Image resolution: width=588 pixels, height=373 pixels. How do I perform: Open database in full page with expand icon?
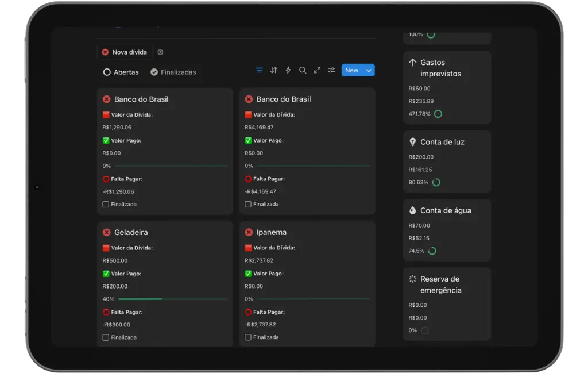point(317,70)
